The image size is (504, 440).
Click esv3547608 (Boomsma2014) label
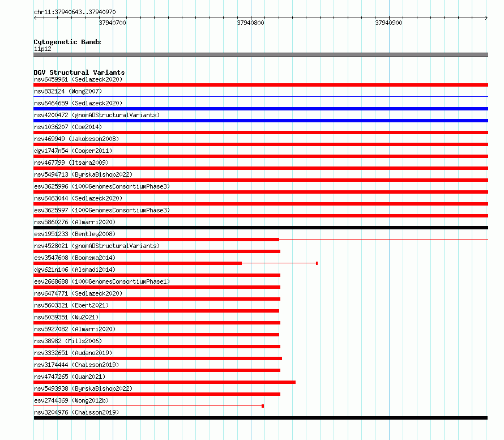(75, 258)
